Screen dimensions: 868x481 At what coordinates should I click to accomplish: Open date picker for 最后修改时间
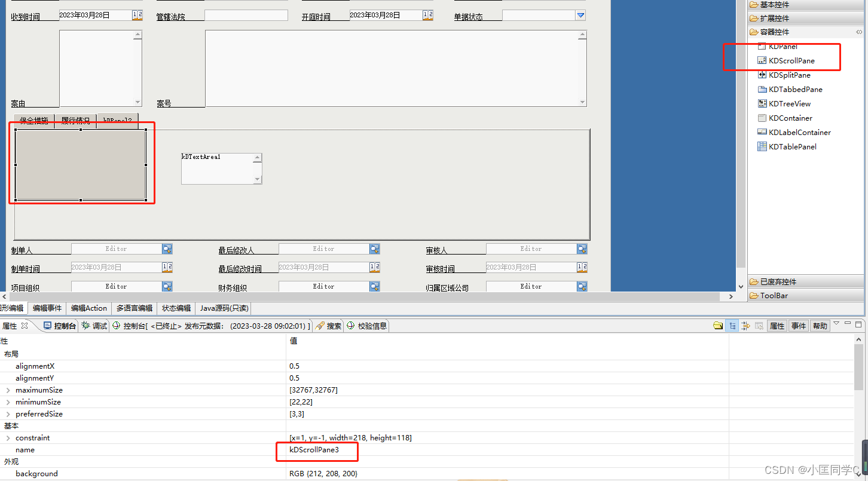coord(375,267)
